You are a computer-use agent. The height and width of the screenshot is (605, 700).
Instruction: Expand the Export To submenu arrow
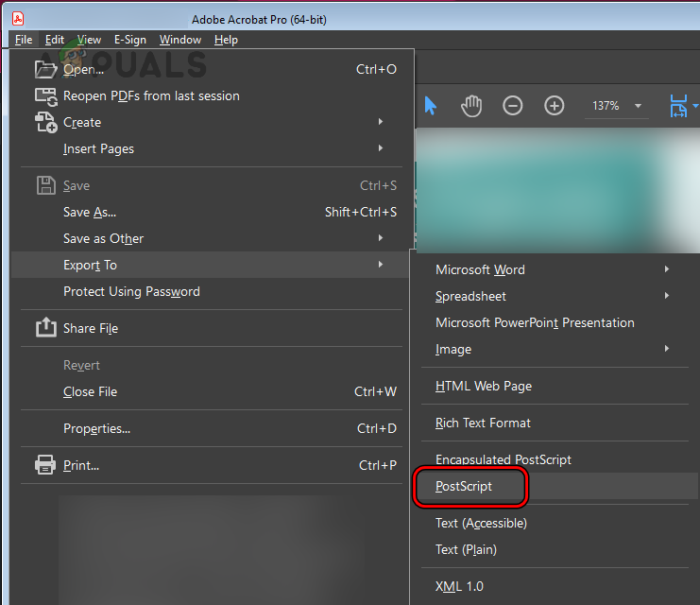(x=381, y=264)
